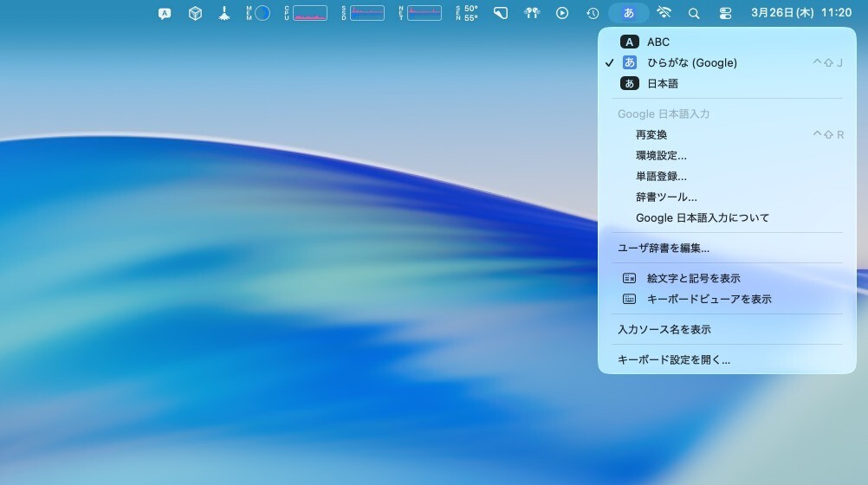Viewport: 868px width, 485px height.
Task: Switch to 日本語 input source
Action: point(662,83)
